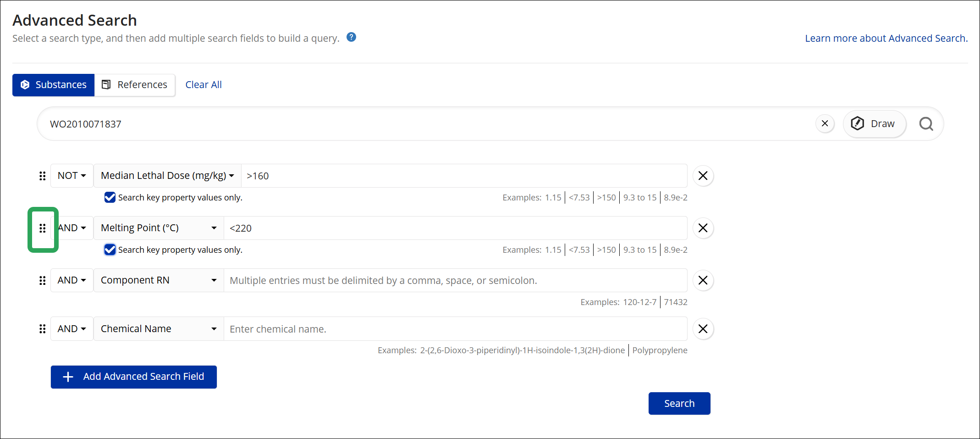Clear the WO2010071837 query with X icon

click(x=825, y=123)
